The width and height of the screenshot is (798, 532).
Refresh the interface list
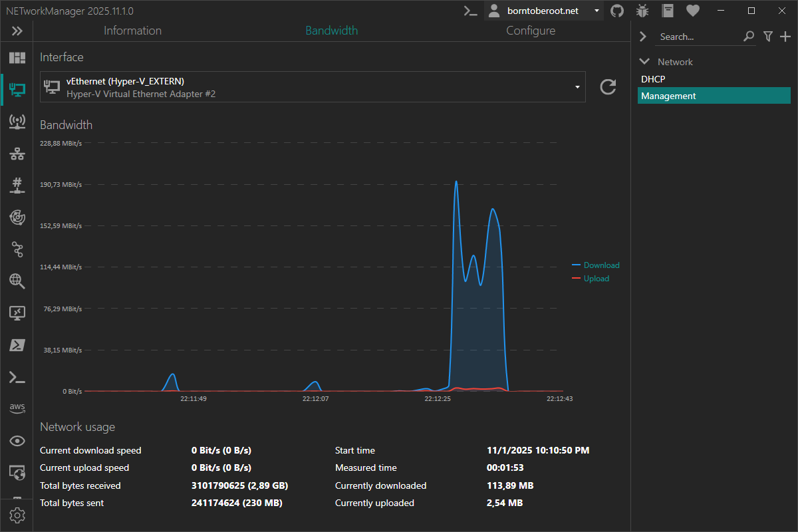(607, 86)
